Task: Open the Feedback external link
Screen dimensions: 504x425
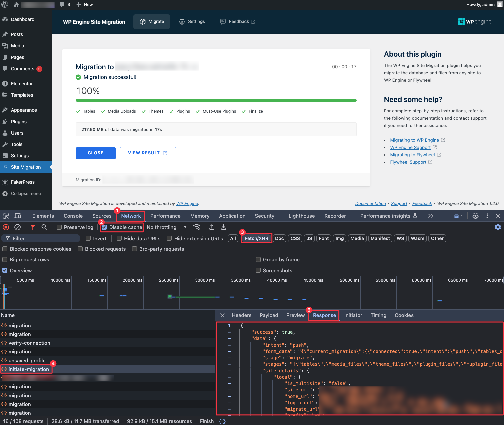Action: (238, 22)
